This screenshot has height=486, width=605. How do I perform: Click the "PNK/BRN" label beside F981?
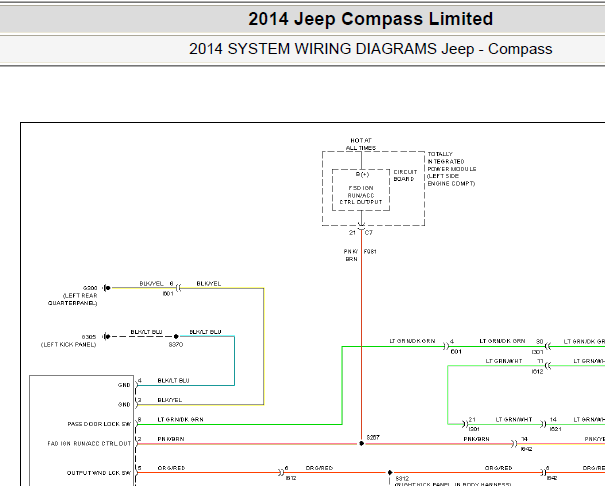tap(351, 255)
